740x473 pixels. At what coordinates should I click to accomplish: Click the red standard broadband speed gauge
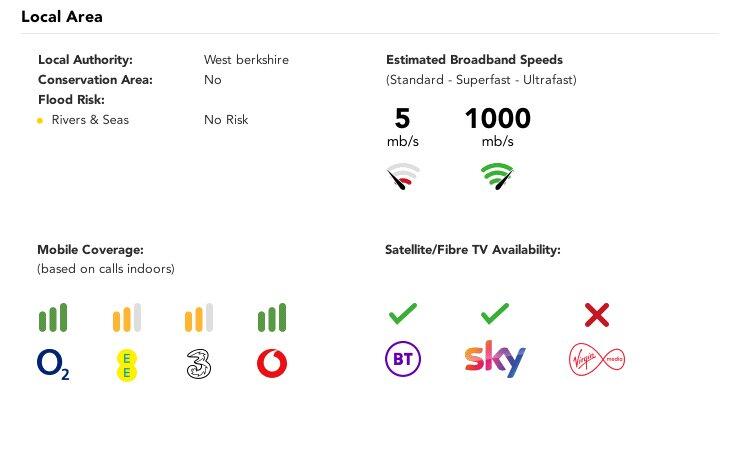tap(403, 178)
